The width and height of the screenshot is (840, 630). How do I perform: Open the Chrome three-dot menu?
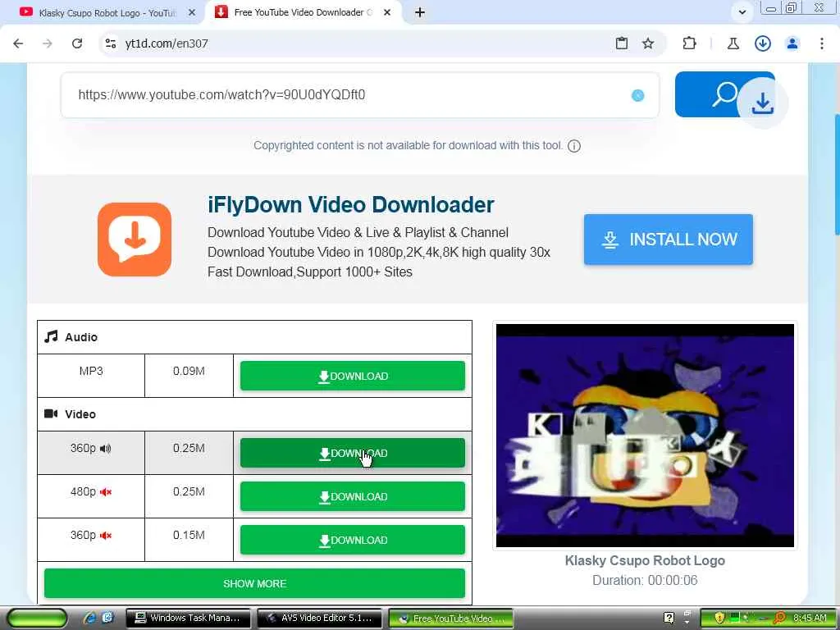pyautogui.click(x=822, y=43)
